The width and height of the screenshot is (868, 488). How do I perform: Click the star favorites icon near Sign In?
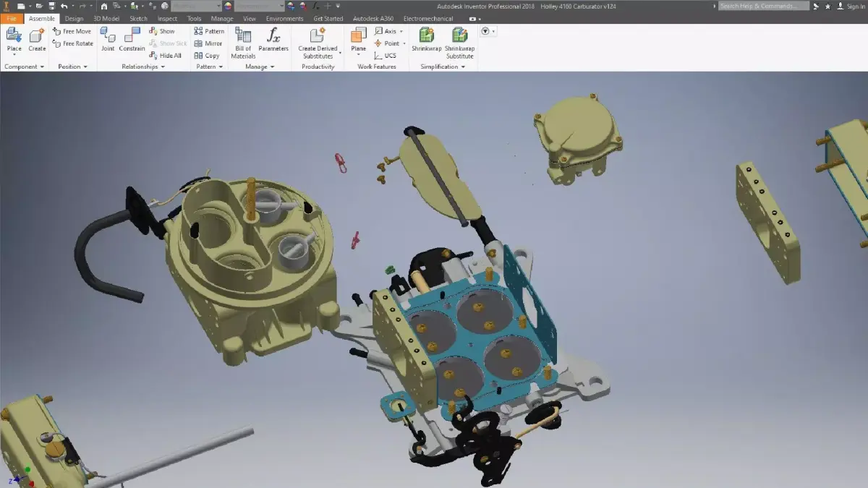point(827,6)
